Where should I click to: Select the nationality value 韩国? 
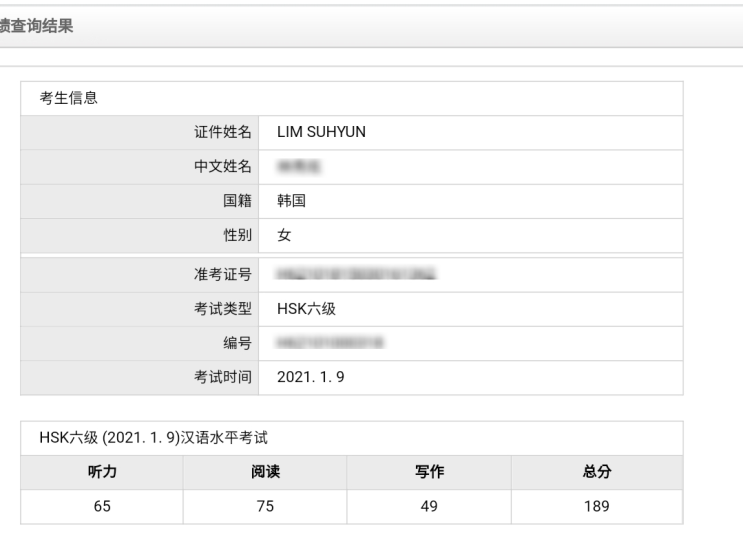(x=291, y=200)
